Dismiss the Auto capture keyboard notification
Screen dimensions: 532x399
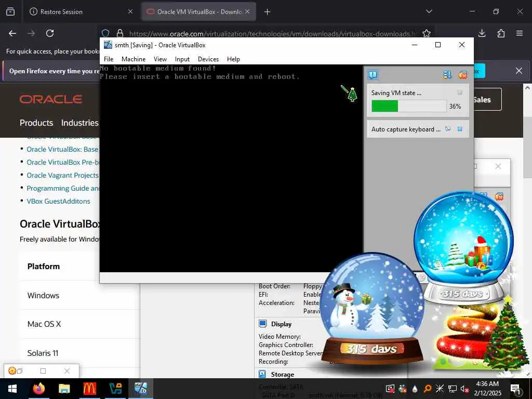pyautogui.click(x=460, y=129)
